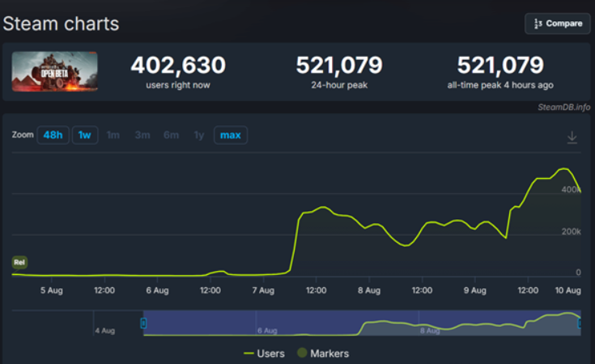Choose the 1m zoom option
The image size is (595, 364).
[113, 135]
